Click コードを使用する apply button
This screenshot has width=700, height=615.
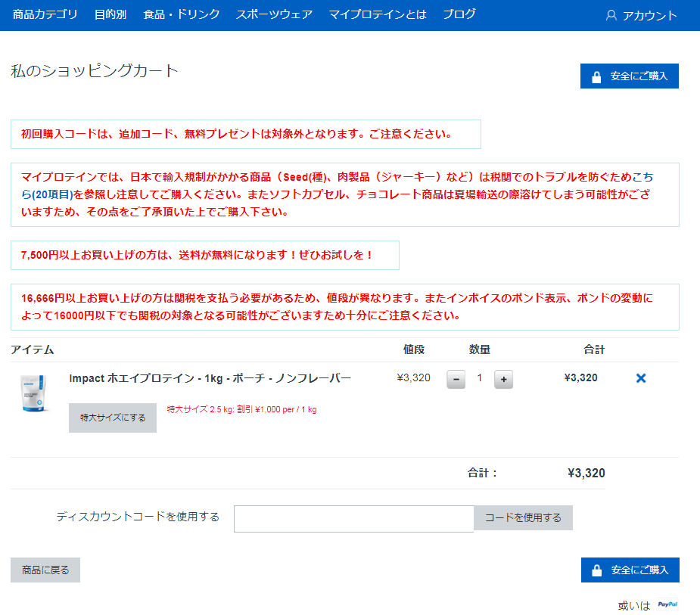523,518
